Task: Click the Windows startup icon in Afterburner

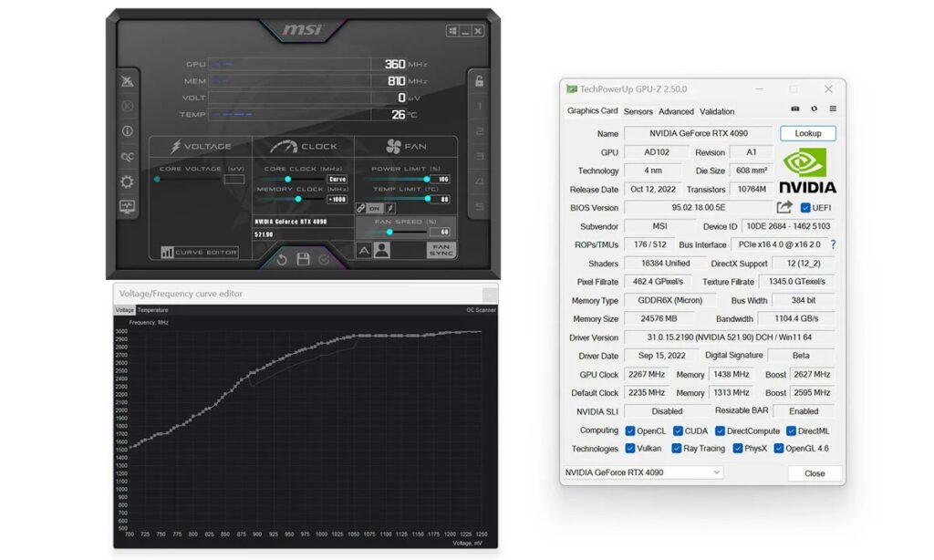Action: pos(452,31)
